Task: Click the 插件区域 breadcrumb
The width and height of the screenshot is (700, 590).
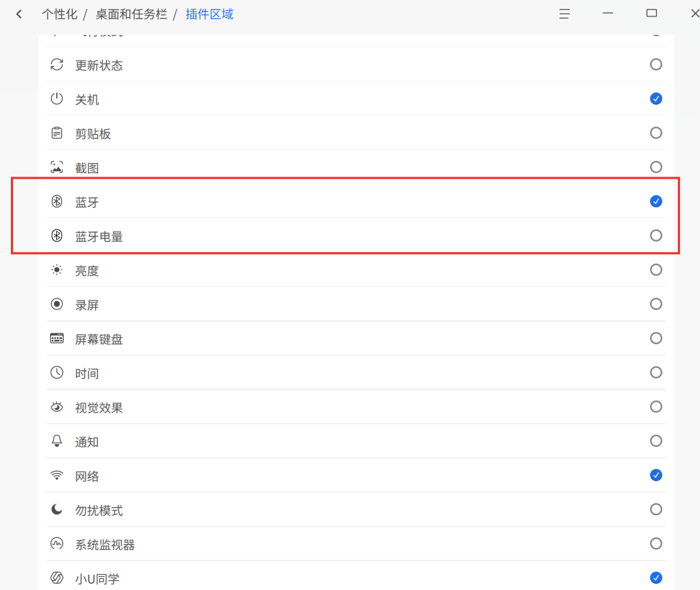Action: [210, 14]
